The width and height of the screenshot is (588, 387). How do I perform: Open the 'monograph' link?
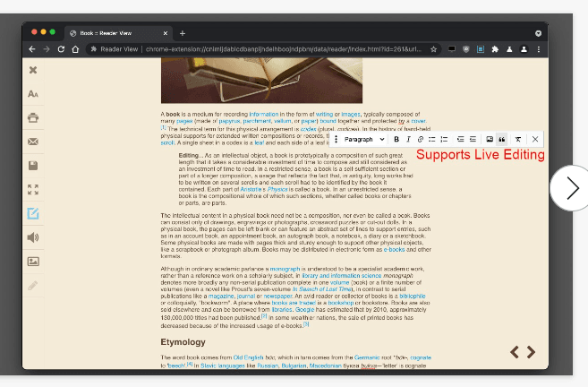pyautogui.click(x=285, y=269)
